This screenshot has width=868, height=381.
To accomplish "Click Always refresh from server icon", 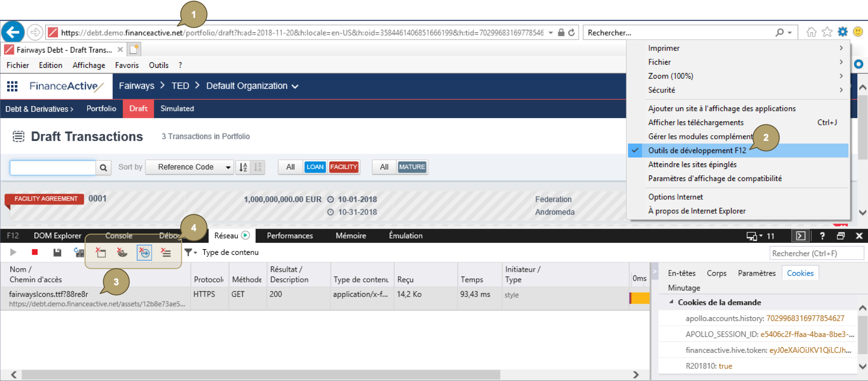I will click(79, 253).
